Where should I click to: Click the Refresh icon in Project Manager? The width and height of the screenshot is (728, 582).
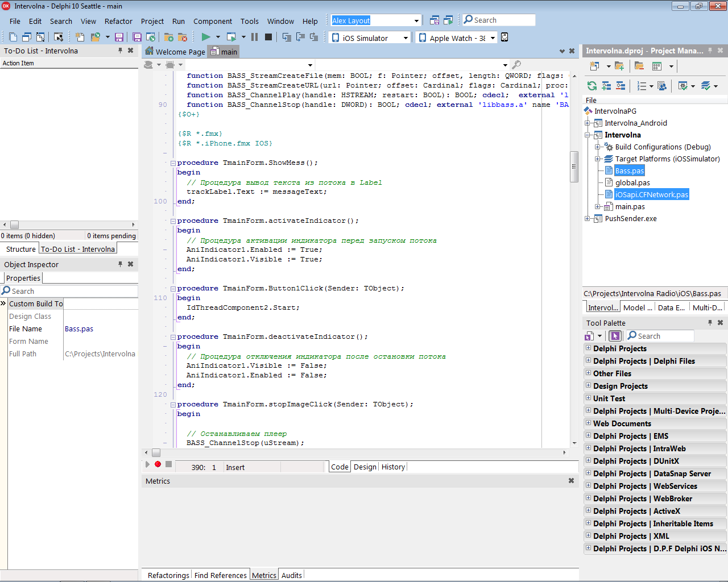point(592,86)
